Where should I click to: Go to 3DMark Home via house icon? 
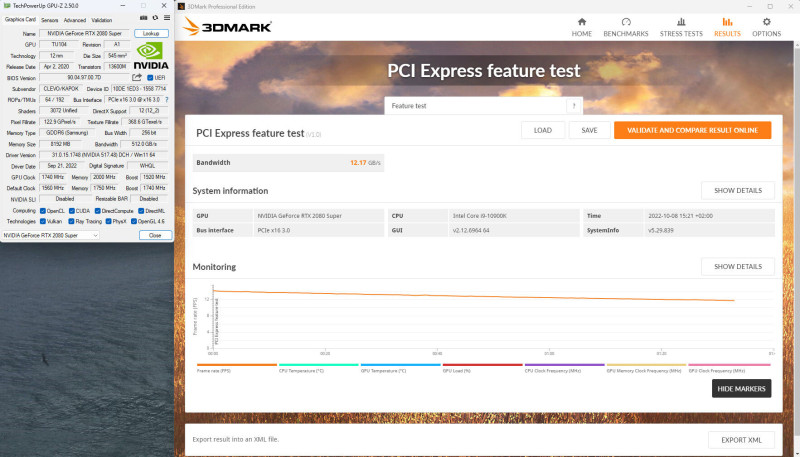[x=582, y=22]
